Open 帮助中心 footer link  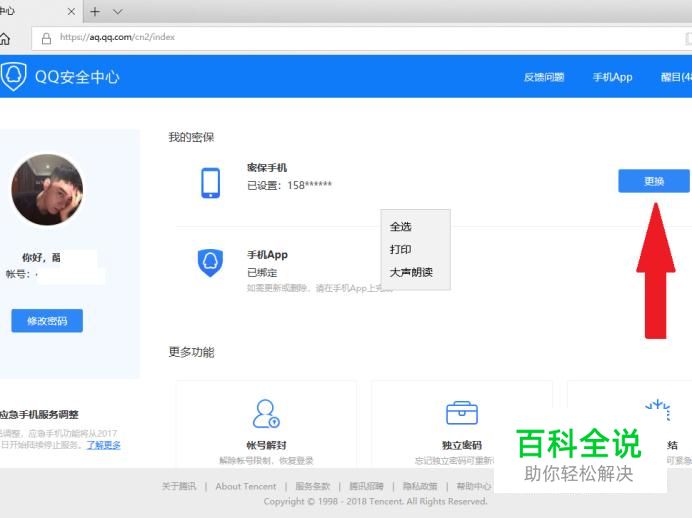(474, 486)
